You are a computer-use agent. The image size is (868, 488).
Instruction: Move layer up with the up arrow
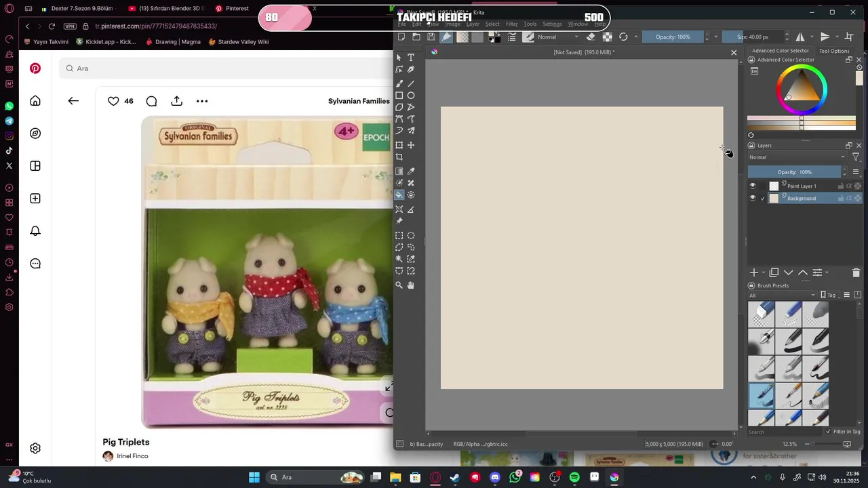coord(803,272)
